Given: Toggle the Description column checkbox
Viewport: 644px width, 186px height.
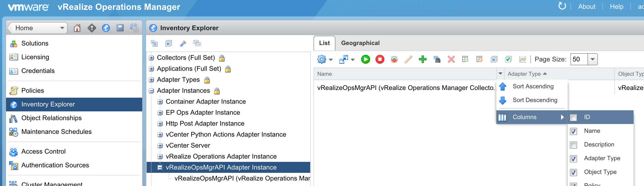Looking at the screenshot, I should coord(573,145).
